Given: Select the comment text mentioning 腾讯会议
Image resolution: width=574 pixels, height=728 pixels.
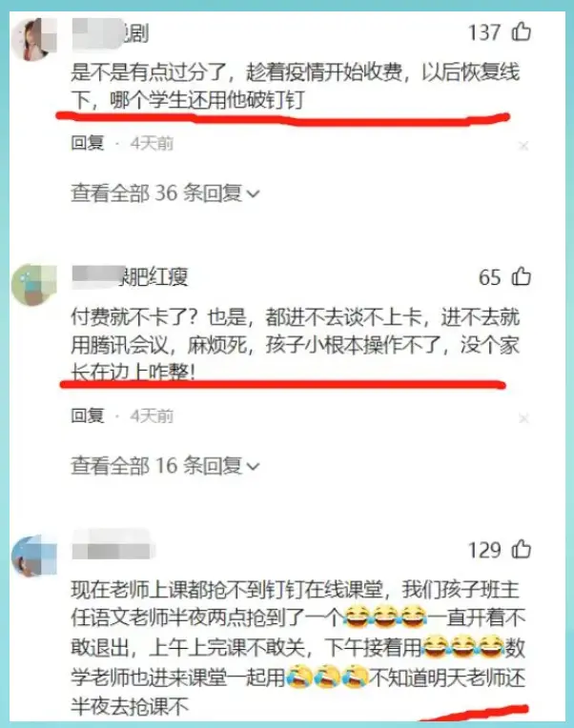Looking at the screenshot, I should 296,345.
